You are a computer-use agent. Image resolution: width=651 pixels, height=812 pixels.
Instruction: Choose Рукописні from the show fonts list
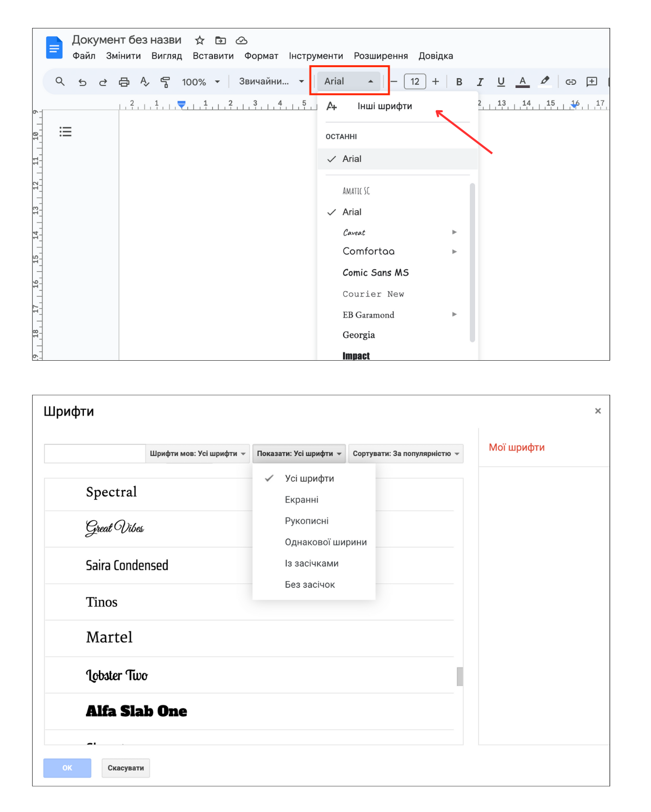[307, 521]
